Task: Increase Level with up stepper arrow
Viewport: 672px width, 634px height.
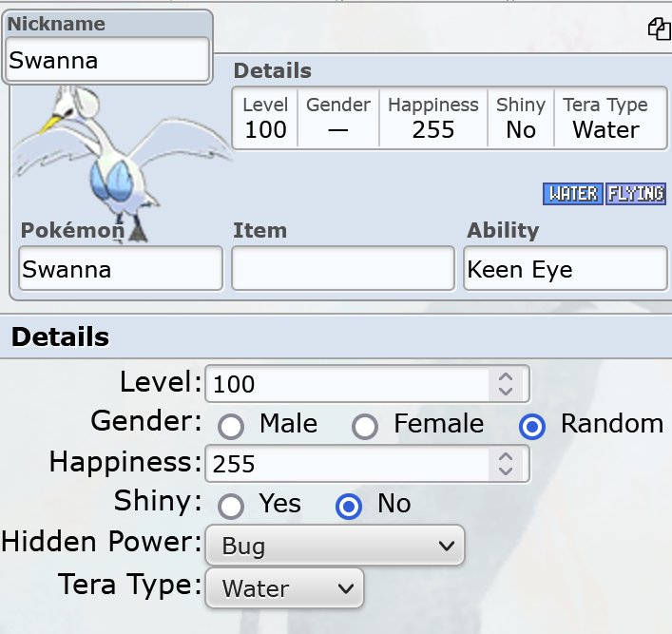Action: [506, 376]
